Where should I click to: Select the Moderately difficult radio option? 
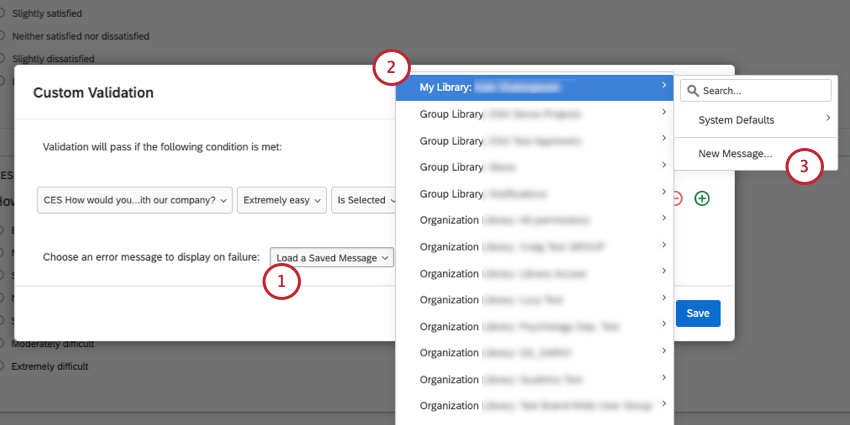3,344
